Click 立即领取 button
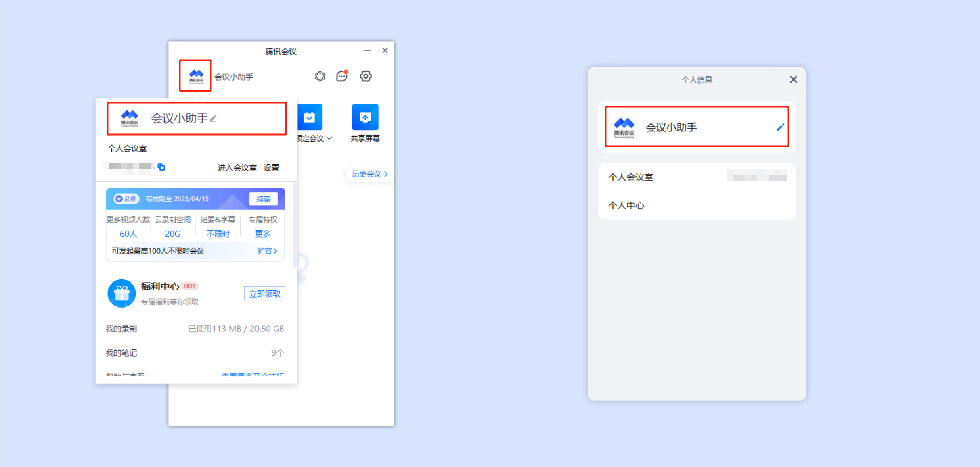The width and height of the screenshot is (980, 467). point(264,294)
